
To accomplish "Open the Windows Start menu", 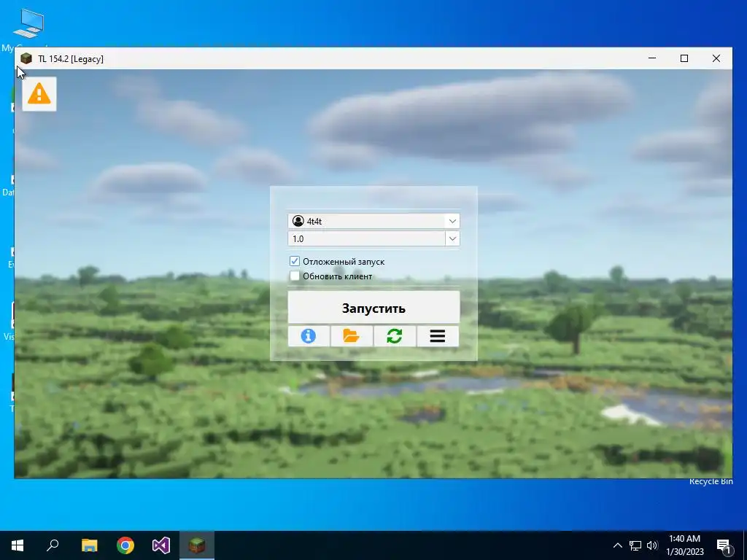I will point(18,545).
